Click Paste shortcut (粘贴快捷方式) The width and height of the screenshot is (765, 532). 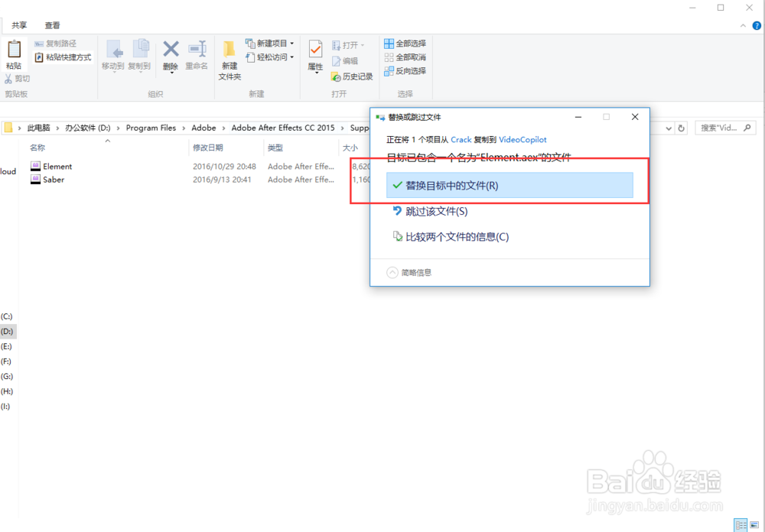click(63, 57)
